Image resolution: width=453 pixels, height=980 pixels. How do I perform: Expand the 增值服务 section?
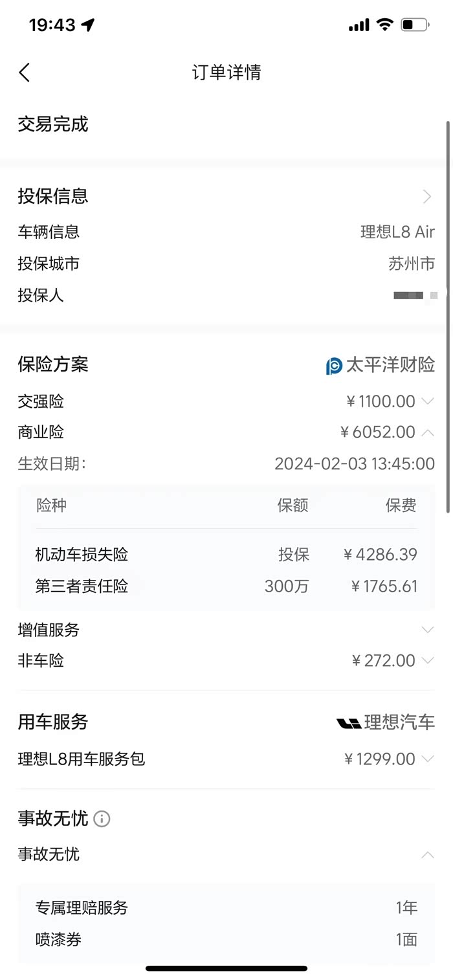427,630
